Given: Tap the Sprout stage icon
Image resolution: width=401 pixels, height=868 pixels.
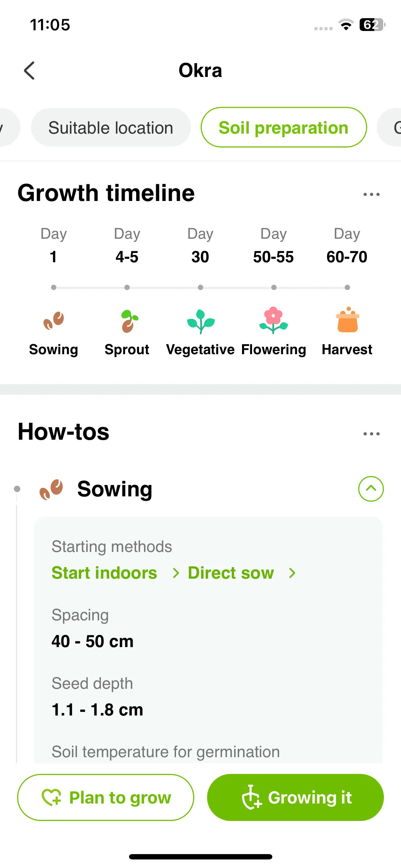Looking at the screenshot, I should click(x=129, y=321).
